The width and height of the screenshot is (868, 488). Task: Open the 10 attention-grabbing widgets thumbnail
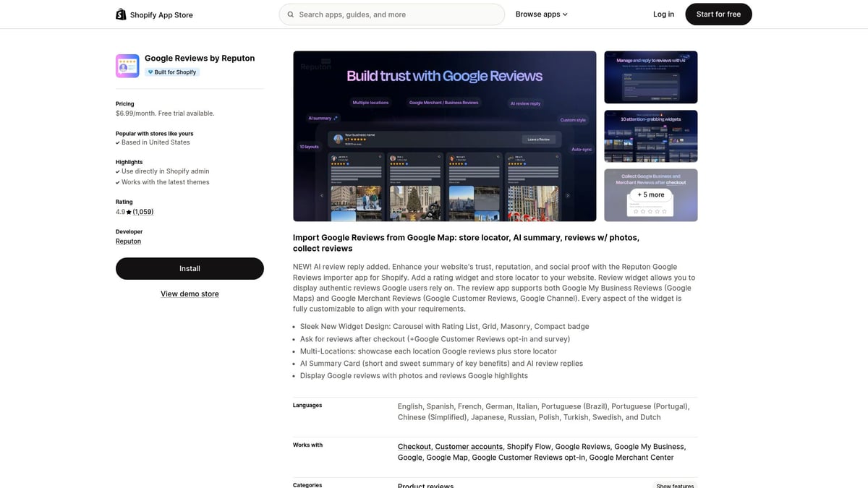point(651,136)
